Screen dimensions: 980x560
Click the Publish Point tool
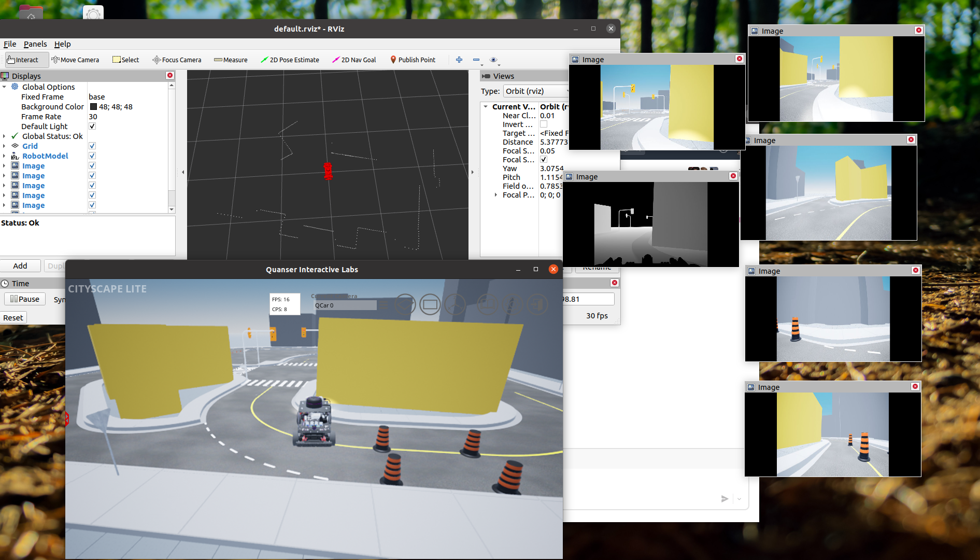point(413,60)
